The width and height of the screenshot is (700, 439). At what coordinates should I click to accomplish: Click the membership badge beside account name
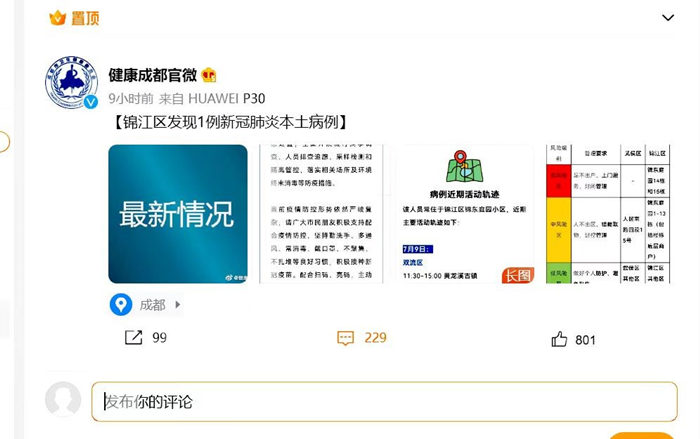pyautogui.click(x=209, y=75)
